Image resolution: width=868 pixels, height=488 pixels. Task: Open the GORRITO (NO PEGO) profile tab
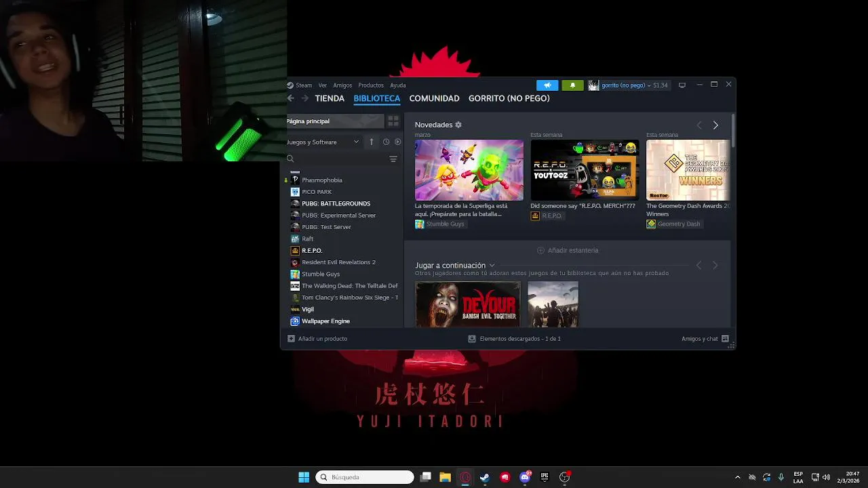[x=509, y=98]
